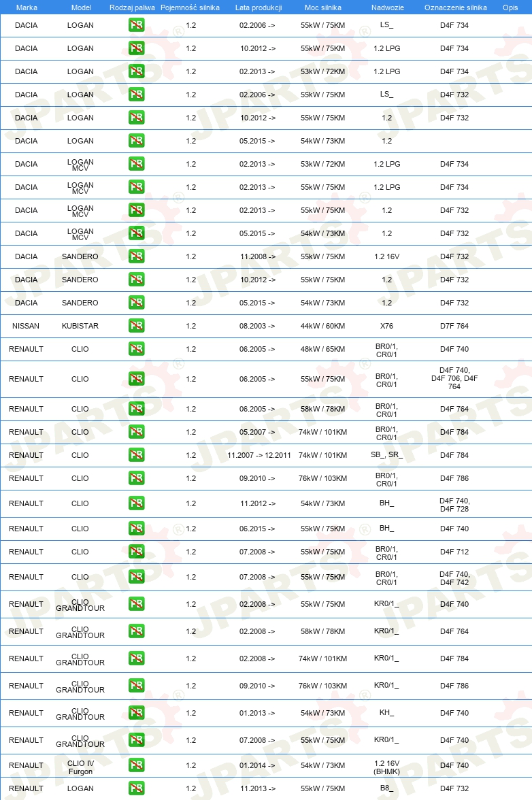Viewport: 532px width, 800px height.
Task: Click the 1.2 16V body cell in SANDERO row
Action: (386, 256)
